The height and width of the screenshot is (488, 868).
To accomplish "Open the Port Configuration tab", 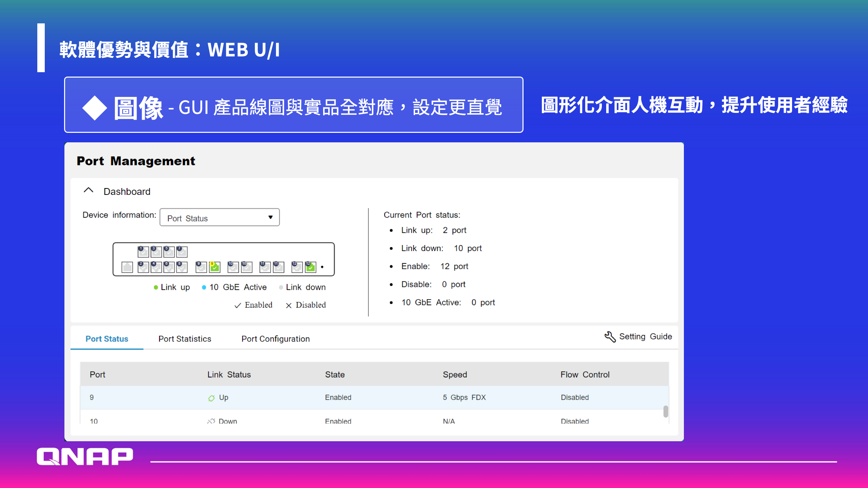I will point(275,339).
